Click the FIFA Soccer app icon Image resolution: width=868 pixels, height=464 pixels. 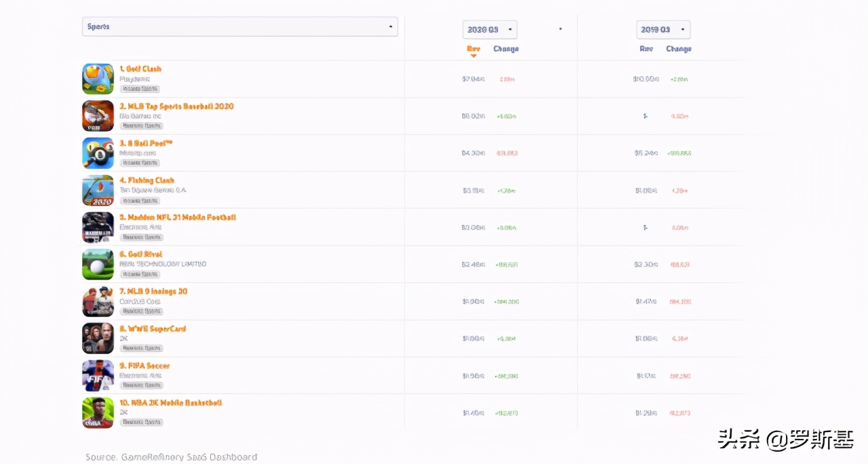pos(98,376)
